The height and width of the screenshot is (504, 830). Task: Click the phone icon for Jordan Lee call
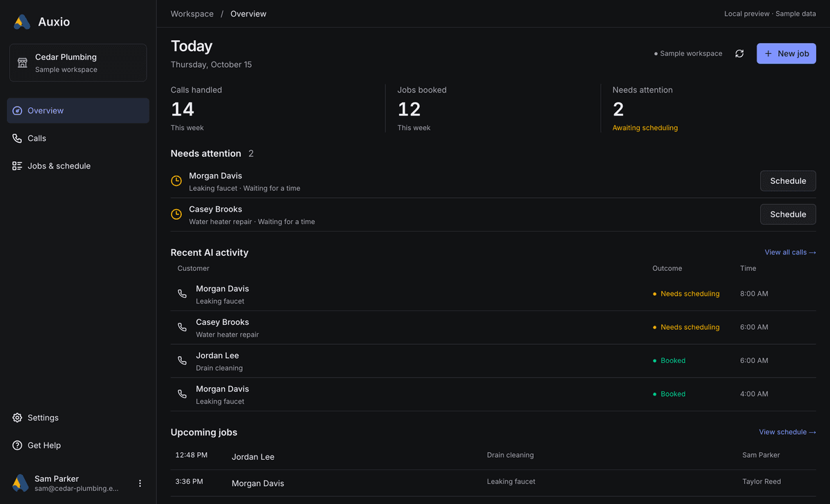(182, 360)
